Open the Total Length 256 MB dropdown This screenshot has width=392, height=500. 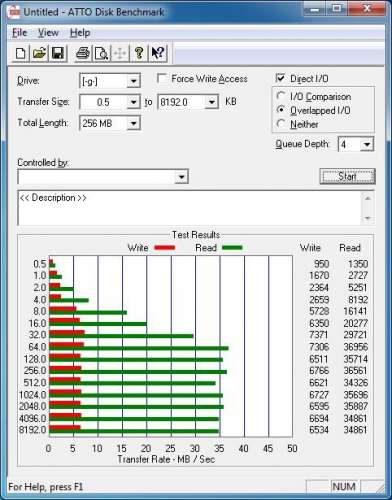coord(133,123)
